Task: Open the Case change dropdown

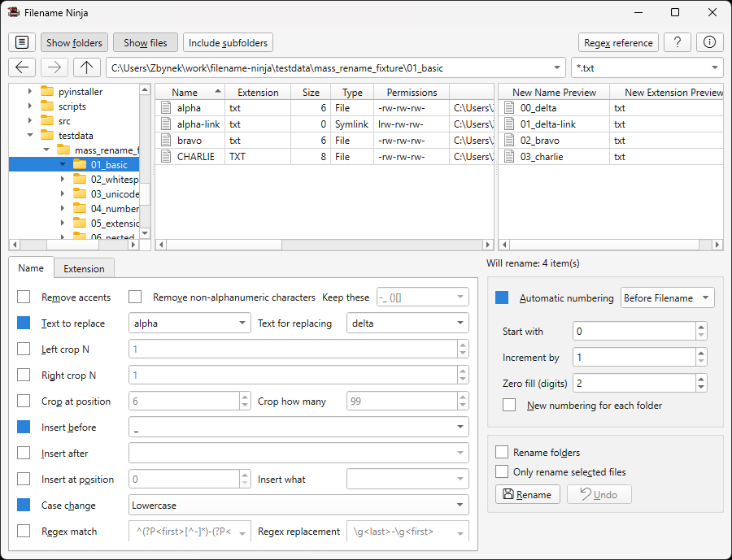Action: pyautogui.click(x=298, y=505)
